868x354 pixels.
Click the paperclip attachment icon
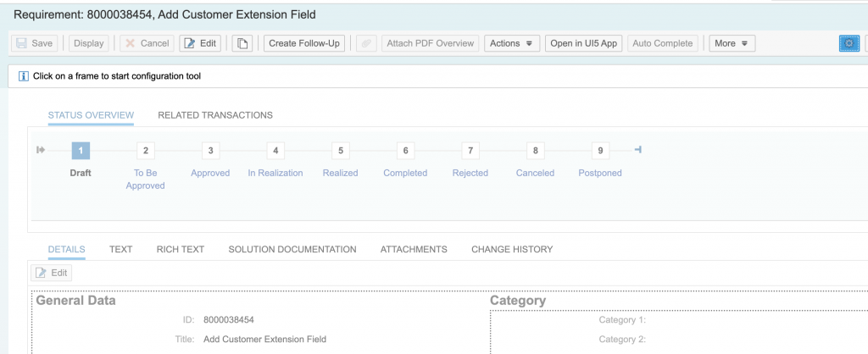[366, 43]
